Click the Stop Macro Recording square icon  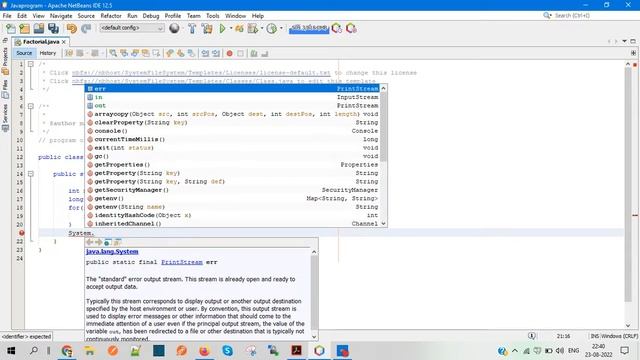tap(240, 53)
